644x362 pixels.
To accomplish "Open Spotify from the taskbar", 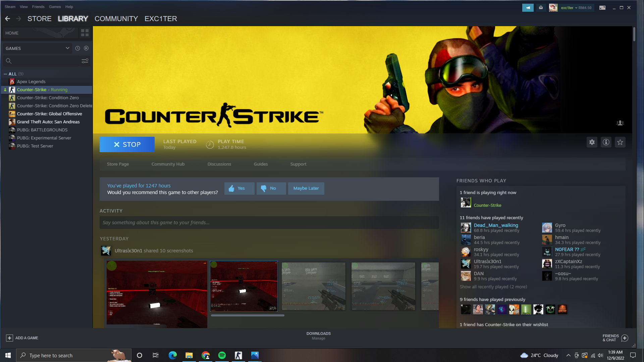I will 222,355.
